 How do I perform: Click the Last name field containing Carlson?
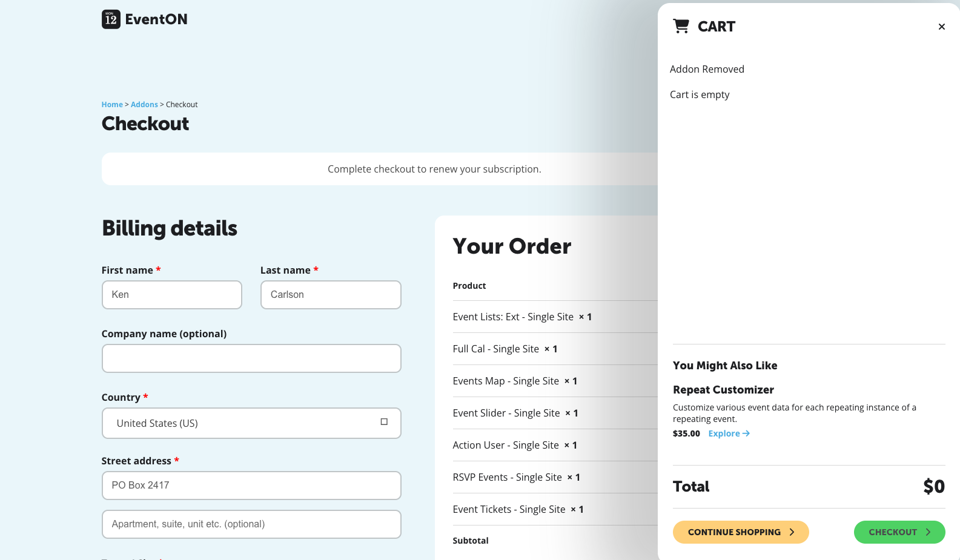pyautogui.click(x=331, y=295)
